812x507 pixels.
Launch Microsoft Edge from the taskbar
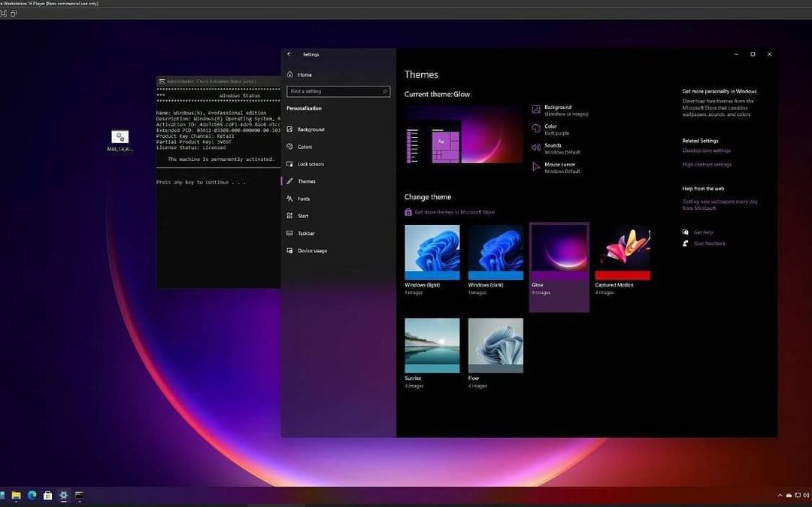point(32,496)
